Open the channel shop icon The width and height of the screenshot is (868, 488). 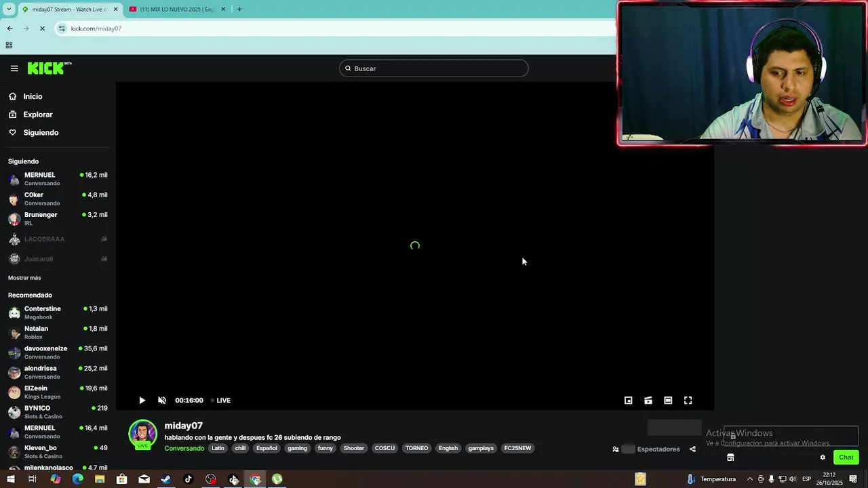730,457
